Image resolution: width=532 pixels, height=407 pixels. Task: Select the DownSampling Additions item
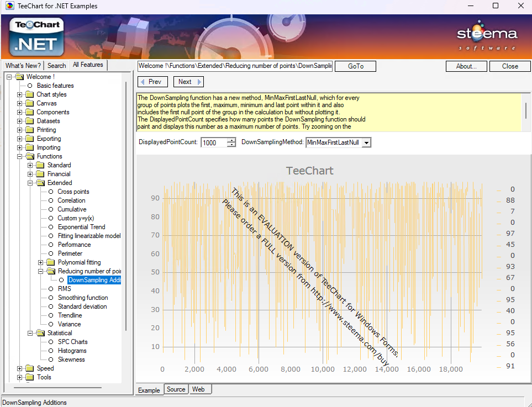(x=94, y=280)
